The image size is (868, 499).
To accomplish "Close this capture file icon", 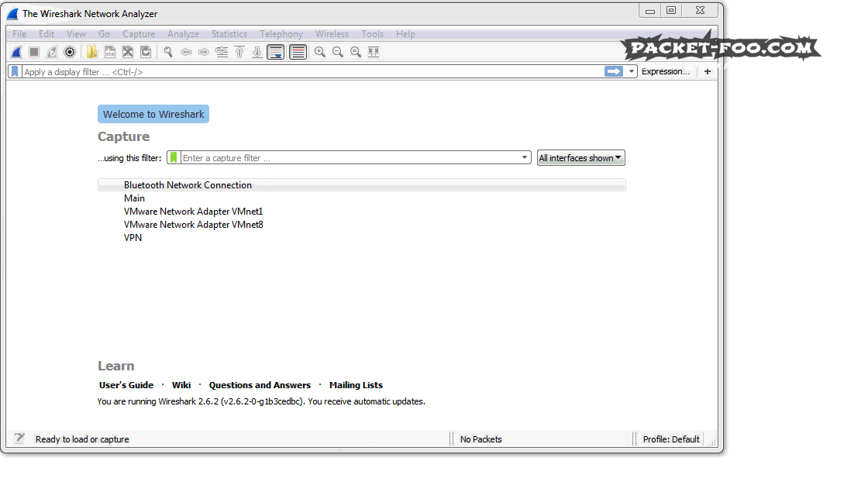I will click(128, 52).
